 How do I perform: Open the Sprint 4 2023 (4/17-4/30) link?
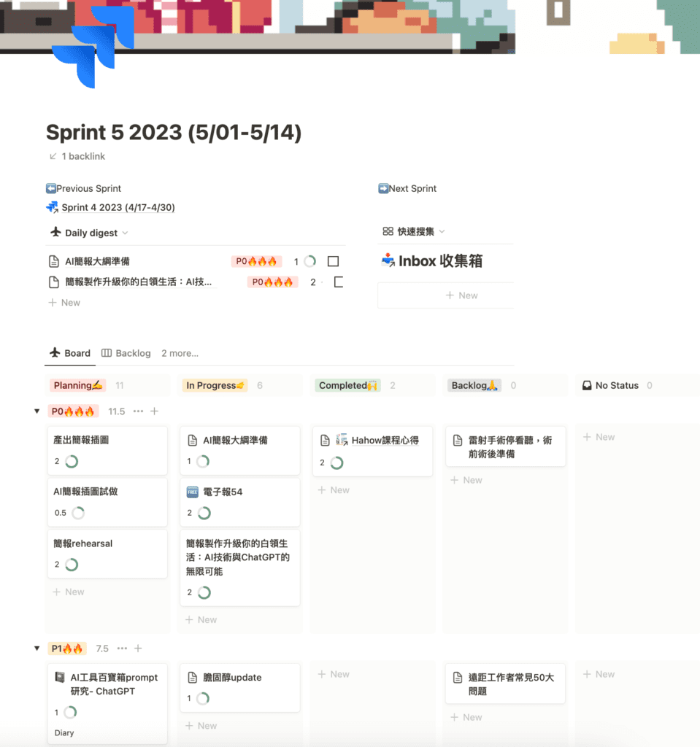pyautogui.click(x=118, y=207)
